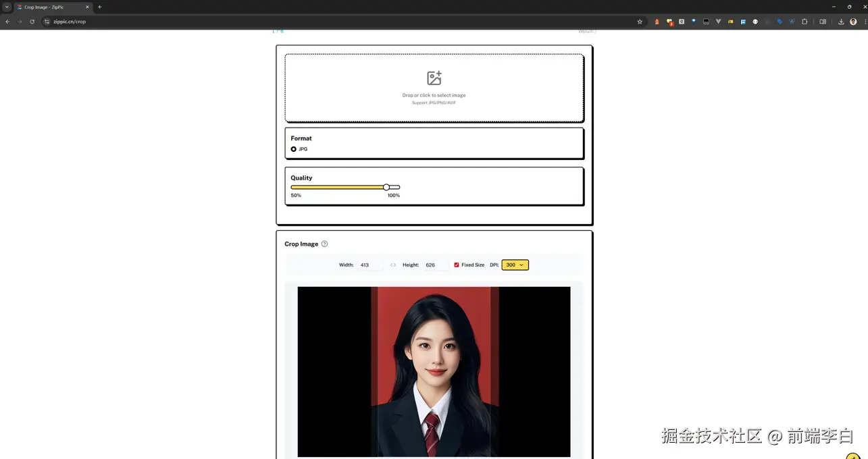The width and height of the screenshot is (868, 459).
Task: Open the Crop Image help question mark
Action: coord(324,244)
